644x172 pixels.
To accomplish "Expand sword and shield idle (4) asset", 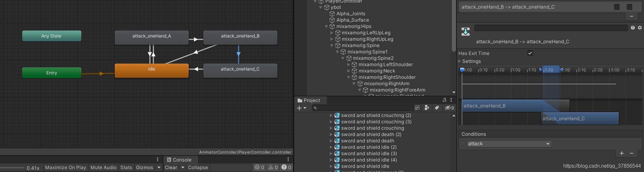I will tap(331, 160).
